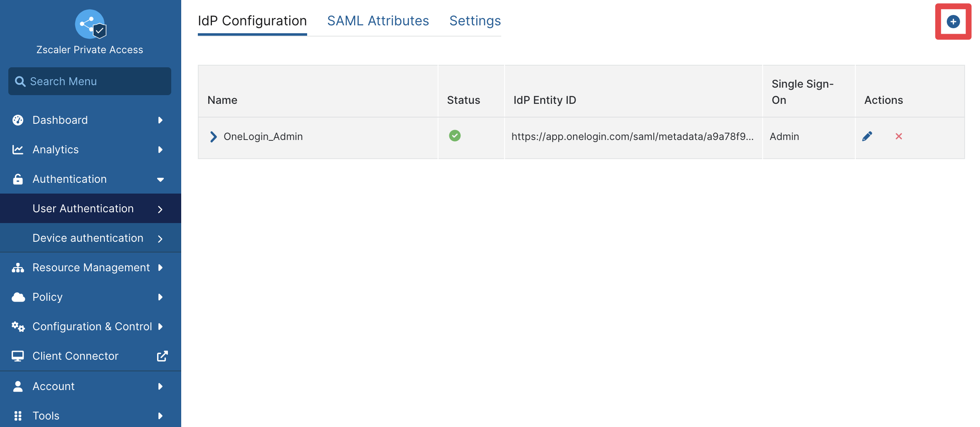
Task: Click the green enabled status icon
Action: pyautogui.click(x=455, y=136)
